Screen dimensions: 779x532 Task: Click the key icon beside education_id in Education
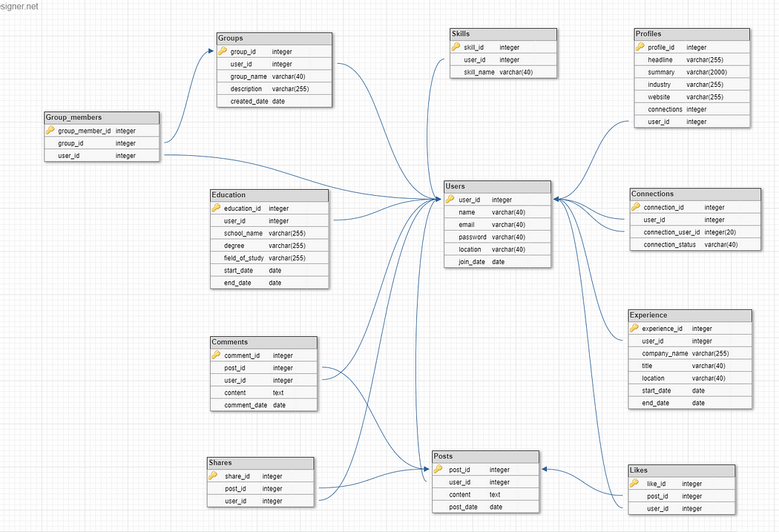(x=216, y=208)
